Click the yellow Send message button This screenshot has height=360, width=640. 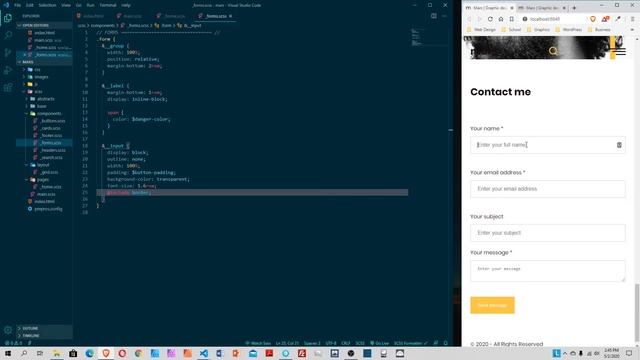click(x=492, y=305)
